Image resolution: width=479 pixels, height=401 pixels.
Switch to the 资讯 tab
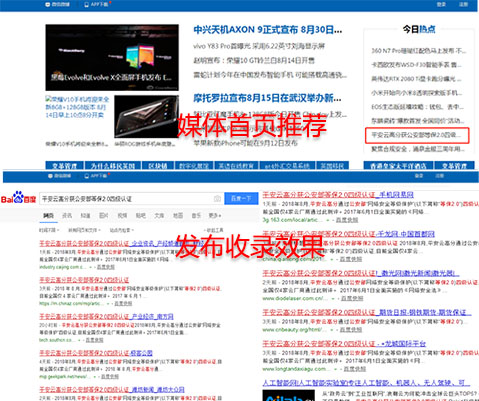click(67, 216)
